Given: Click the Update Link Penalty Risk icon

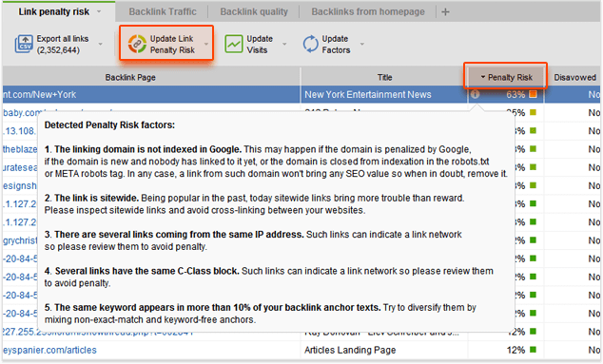Looking at the screenshot, I should click(x=137, y=44).
